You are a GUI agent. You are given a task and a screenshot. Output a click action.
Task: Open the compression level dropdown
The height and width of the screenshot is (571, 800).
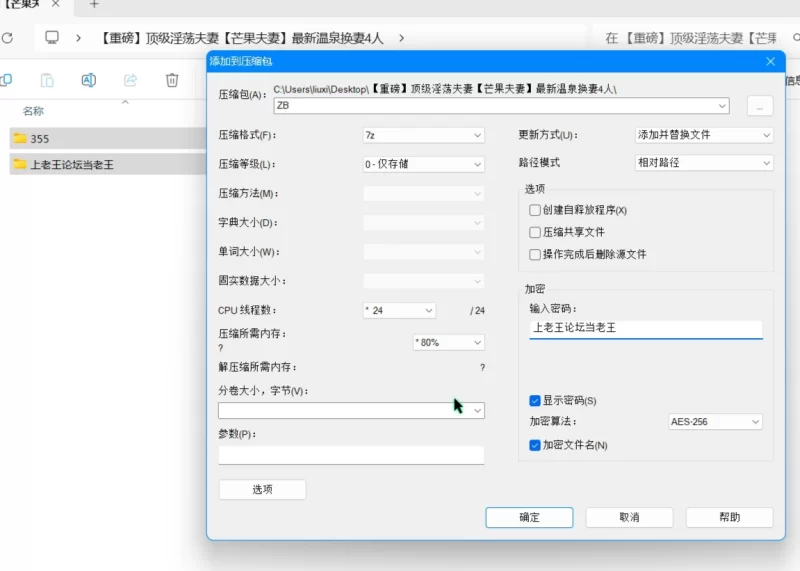423,164
